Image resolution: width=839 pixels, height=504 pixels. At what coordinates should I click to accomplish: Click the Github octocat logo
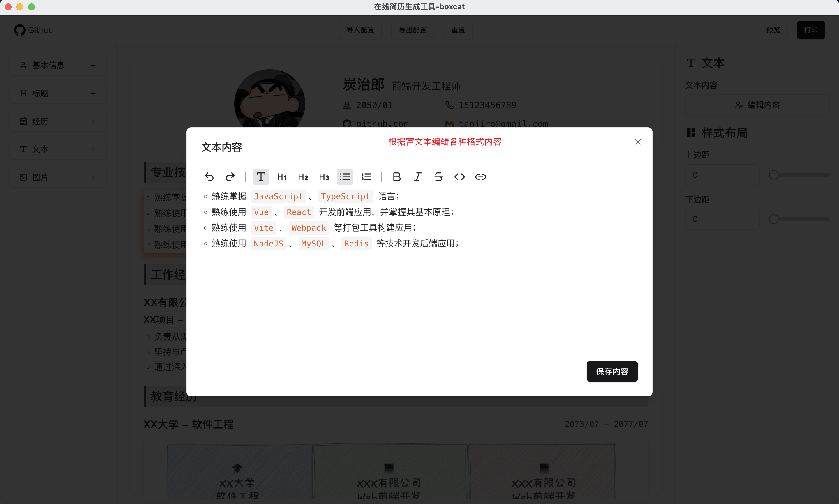coord(20,30)
